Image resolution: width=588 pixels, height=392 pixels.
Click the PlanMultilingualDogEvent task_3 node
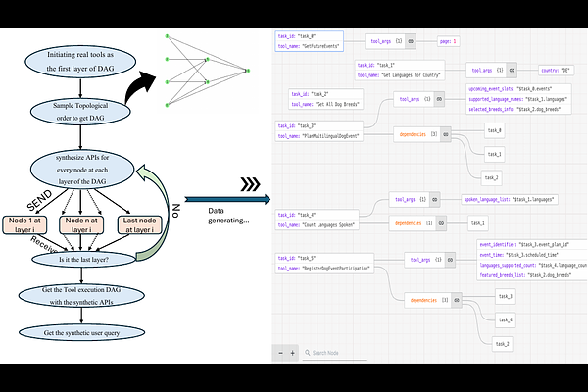(x=319, y=131)
